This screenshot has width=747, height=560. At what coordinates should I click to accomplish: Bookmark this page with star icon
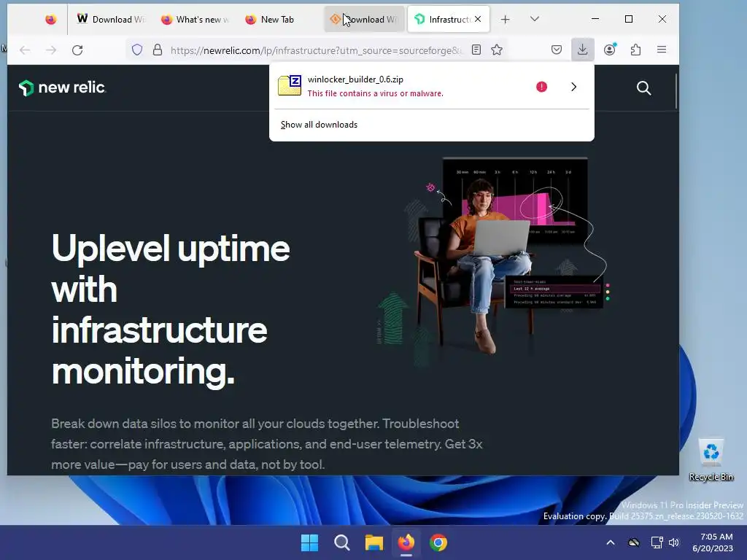click(x=497, y=50)
